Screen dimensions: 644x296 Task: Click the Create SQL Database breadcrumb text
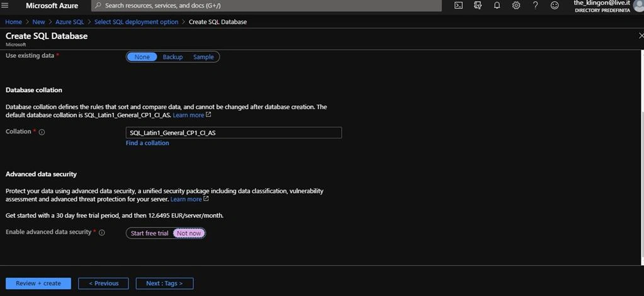point(218,22)
